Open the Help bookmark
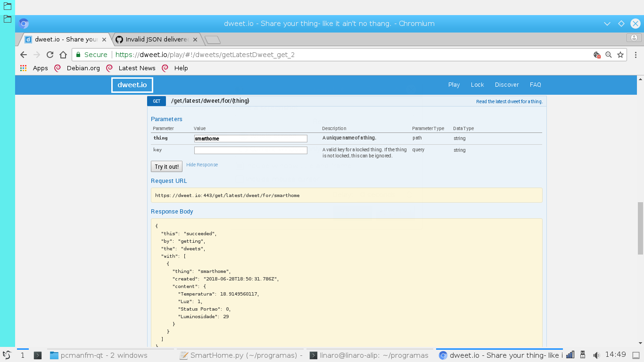Screen dimensions: 644x362 click(175, 68)
